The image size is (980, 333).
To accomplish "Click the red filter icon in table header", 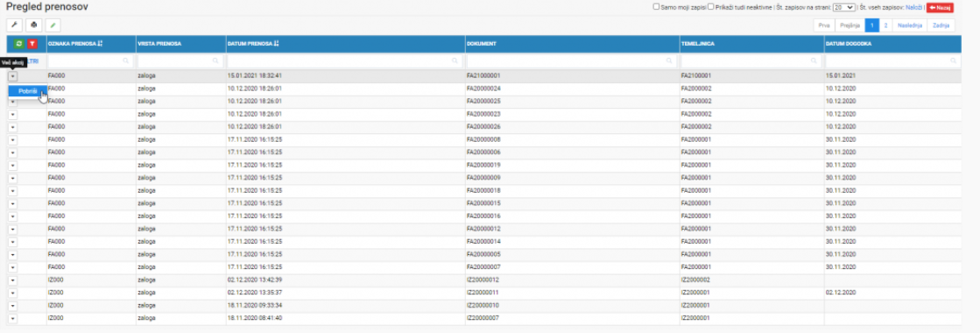I will [x=32, y=44].
